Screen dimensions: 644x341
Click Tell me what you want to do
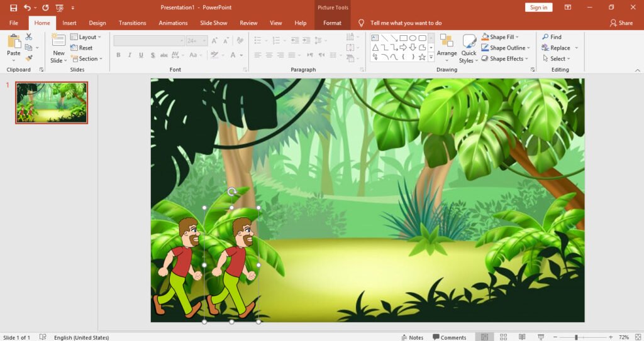click(x=406, y=23)
